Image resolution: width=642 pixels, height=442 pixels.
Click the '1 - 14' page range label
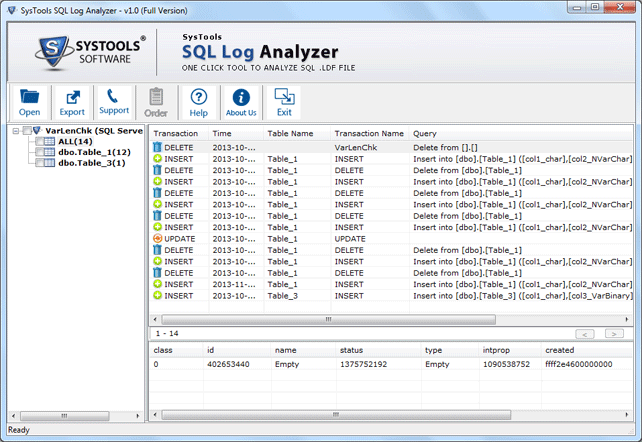point(167,334)
